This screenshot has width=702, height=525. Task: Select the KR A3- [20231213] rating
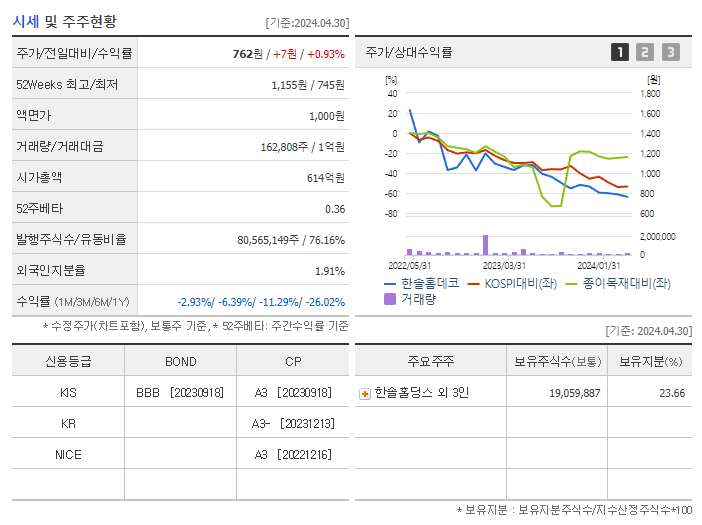pyautogui.click(x=293, y=424)
